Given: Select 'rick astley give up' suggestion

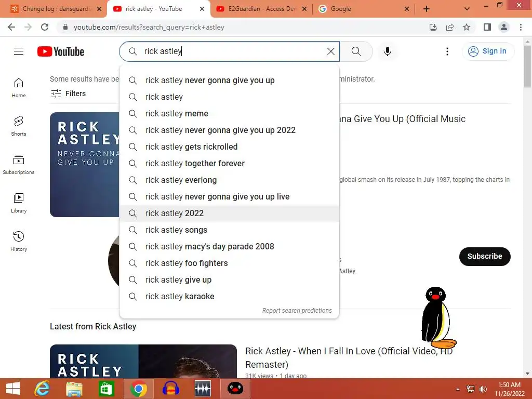Looking at the screenshot, I should (229, 280).
